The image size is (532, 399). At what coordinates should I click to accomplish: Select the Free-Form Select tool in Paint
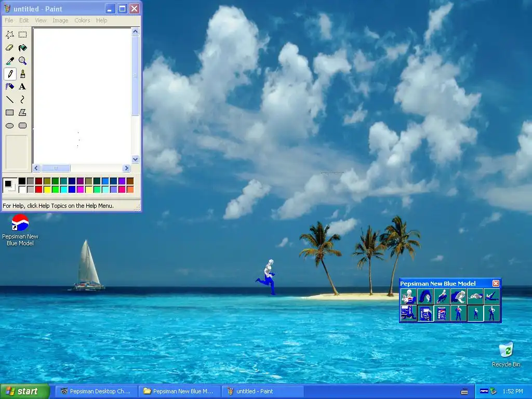tap(10, 34)
